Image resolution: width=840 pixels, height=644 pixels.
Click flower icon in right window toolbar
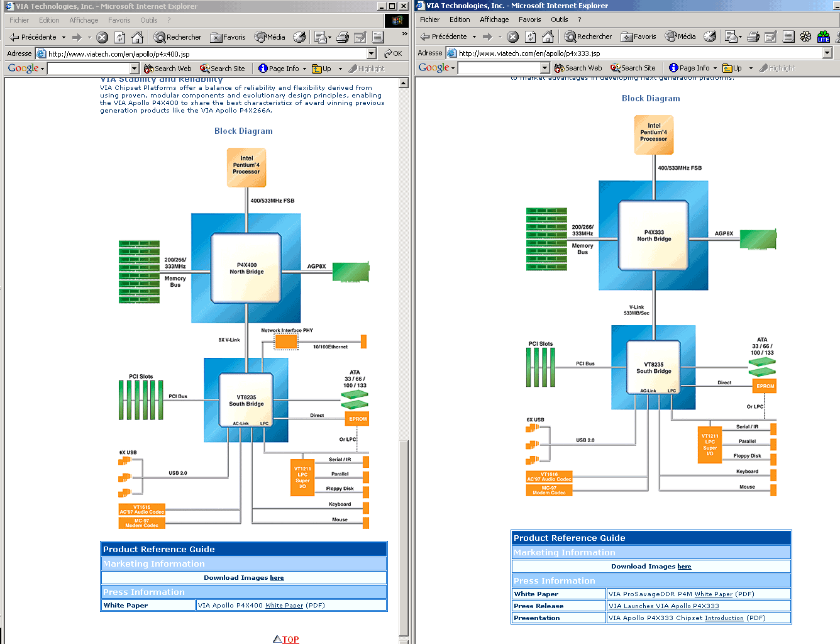(806, 36)
